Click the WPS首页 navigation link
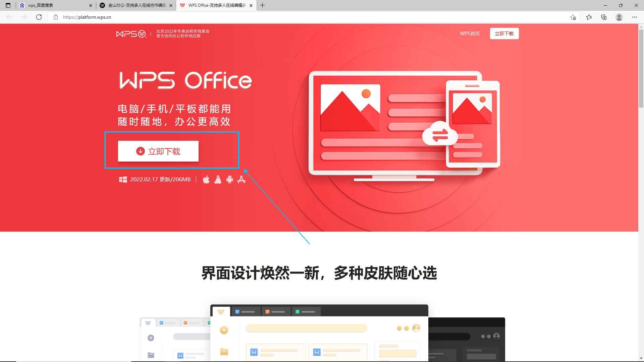644x362 pixels. click(470, 33)
